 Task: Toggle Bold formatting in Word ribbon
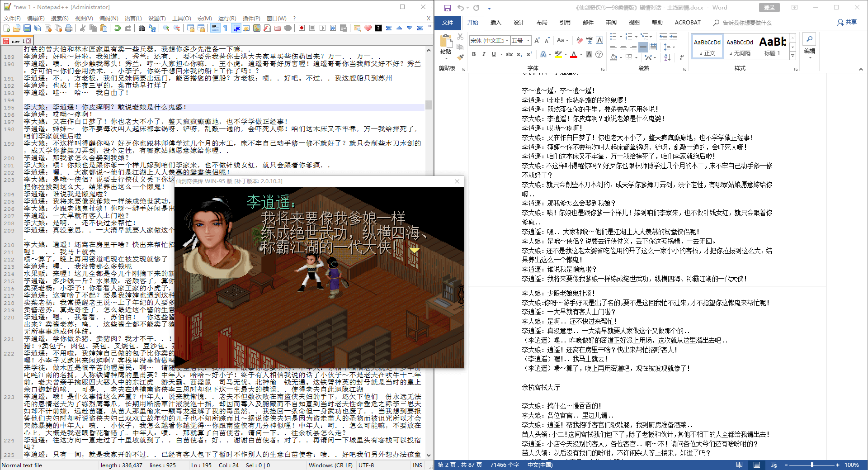click(x=474, y=54)
